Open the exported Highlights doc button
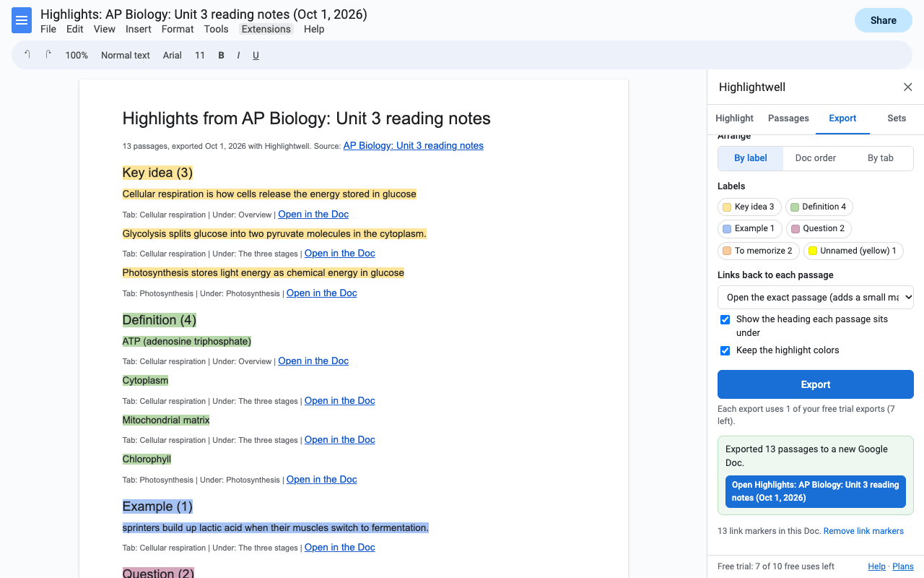This screenshot has width=924, height=578. tap(816, 491)
